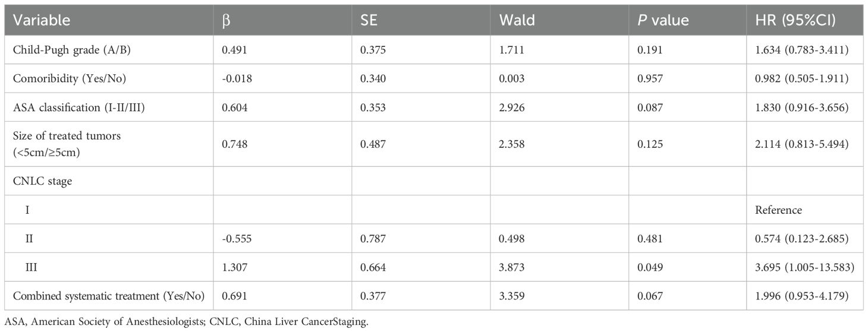
Task: Click the HR (95%CI) column header
Action: point(791,20)
